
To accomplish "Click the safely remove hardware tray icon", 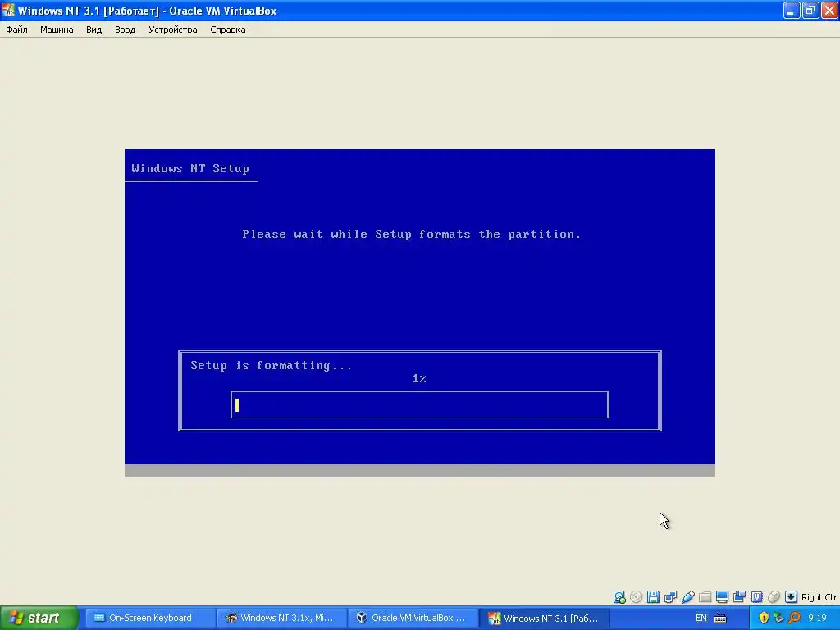I will (x=779, y=618).
